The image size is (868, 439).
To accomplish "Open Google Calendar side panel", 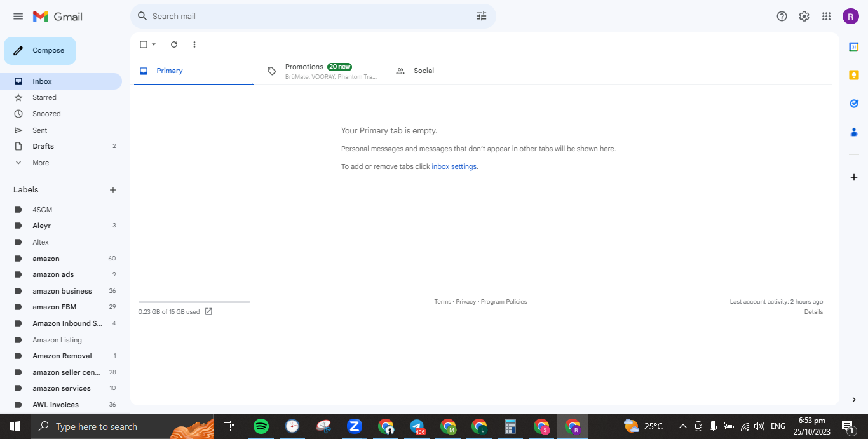I will [854, 47].
